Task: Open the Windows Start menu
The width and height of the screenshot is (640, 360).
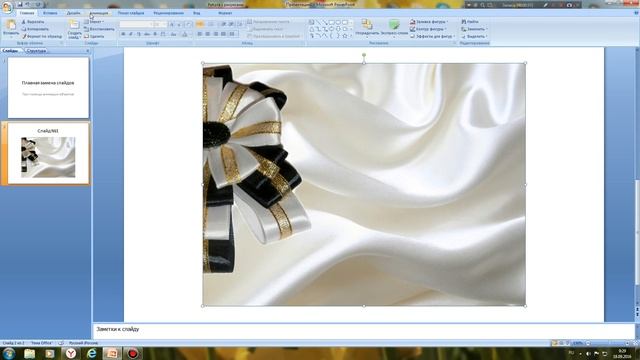Action: 8,353
